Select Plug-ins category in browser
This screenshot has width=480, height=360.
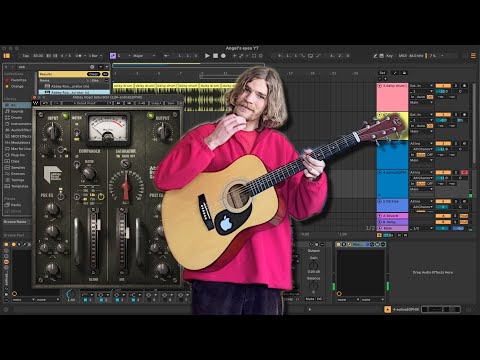click(15, 155)
